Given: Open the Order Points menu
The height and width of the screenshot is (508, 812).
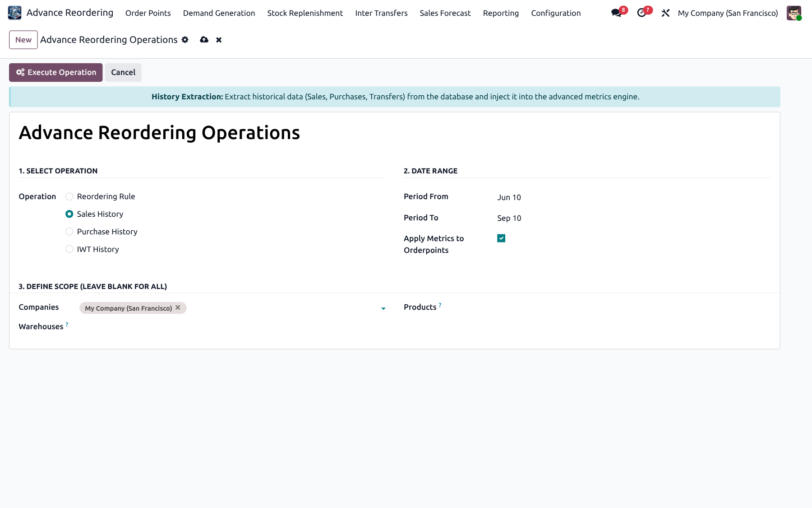Looking at the screenshot, I should pos(148,13).
